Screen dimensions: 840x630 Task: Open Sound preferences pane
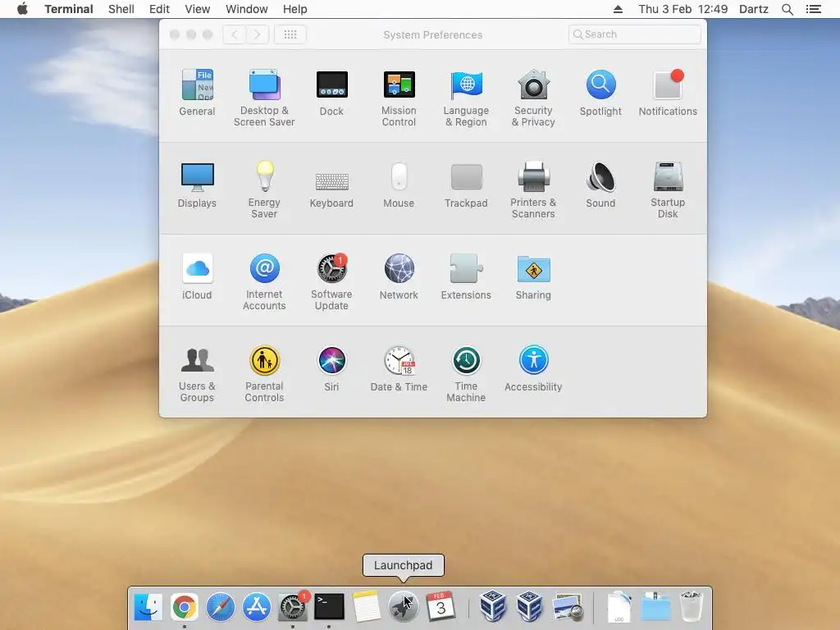coord(600,185)
